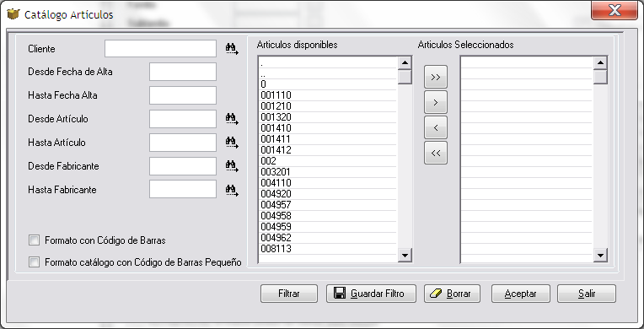The height and width of the screenshot is (329, 644).
Task: Select article 001110 in available list
Action: 328,95
